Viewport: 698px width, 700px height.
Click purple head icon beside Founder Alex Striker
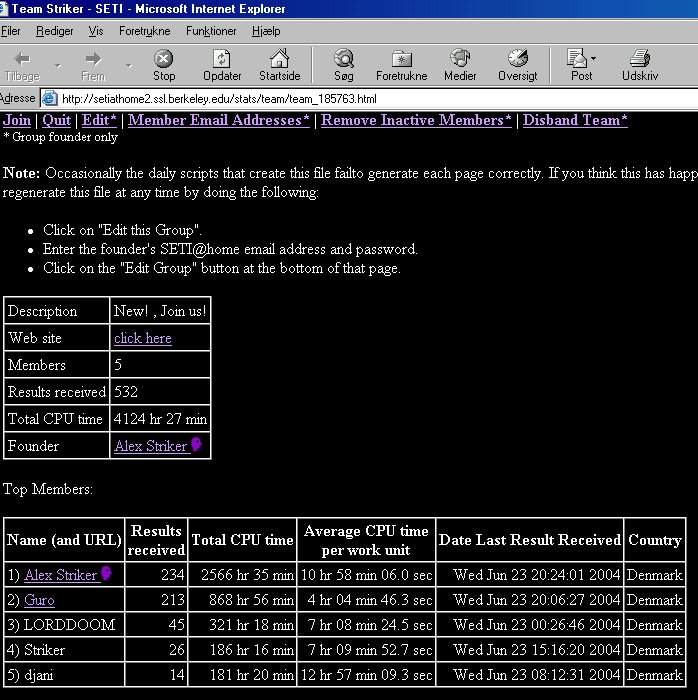coord(196,444)
